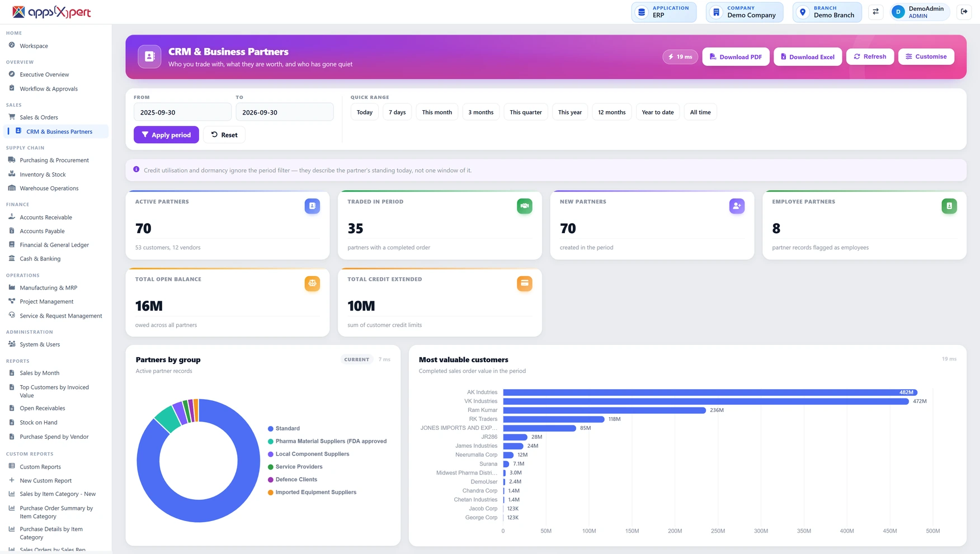Image resolution: width=980 pixels, height=554 pixels.
Task: Click the Service & Request Management icon
Action: pyautogui.click(x=12, y=315)
